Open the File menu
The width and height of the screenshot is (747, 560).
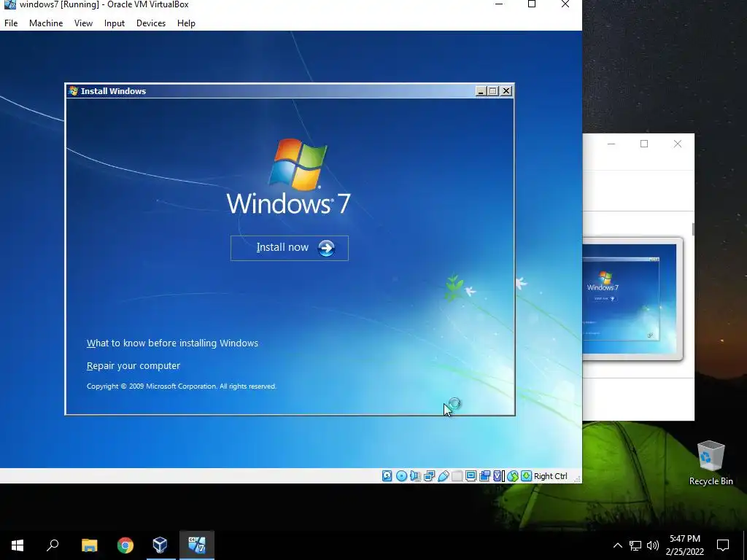pos(11,23)
